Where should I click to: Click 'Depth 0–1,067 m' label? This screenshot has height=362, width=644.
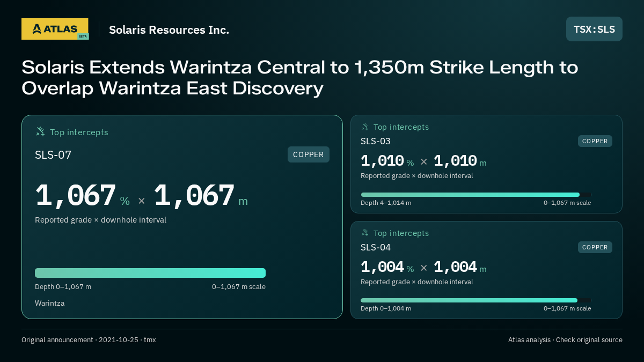click(63, 286)
